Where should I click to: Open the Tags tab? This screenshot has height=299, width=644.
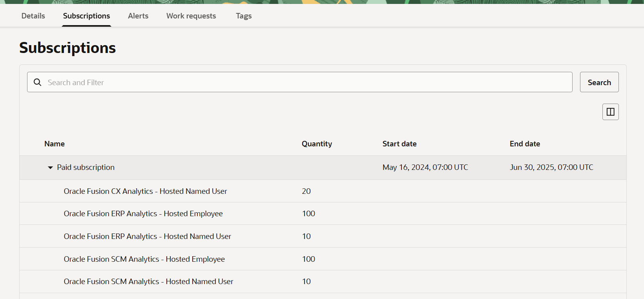click(244, 16)
